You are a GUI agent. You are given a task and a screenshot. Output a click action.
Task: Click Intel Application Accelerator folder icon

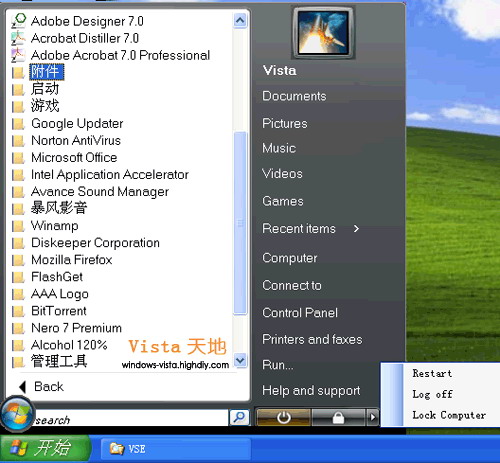point(18,175)
